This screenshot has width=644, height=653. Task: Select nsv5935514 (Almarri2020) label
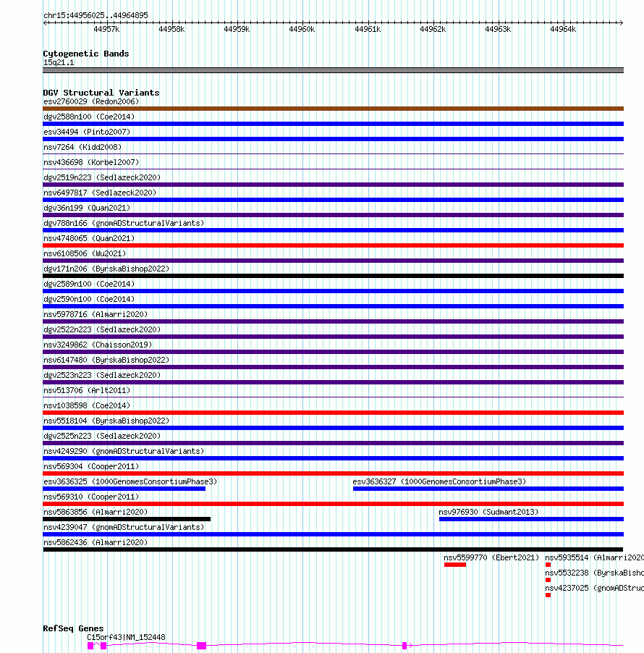click(595, 557)
